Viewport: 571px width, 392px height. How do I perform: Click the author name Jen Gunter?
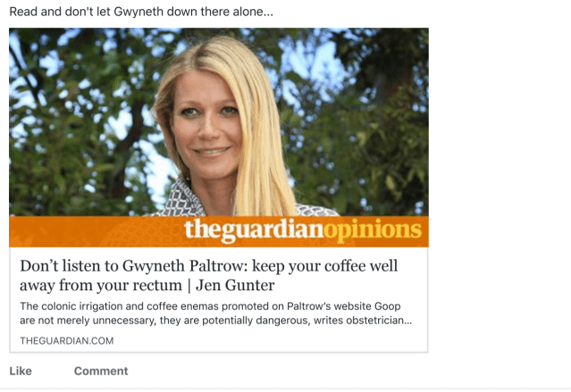(235, 285)
